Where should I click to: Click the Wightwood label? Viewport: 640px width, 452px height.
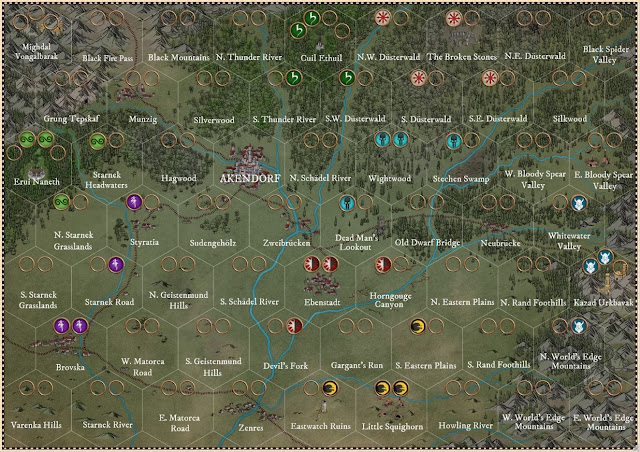tap(389, 178)
